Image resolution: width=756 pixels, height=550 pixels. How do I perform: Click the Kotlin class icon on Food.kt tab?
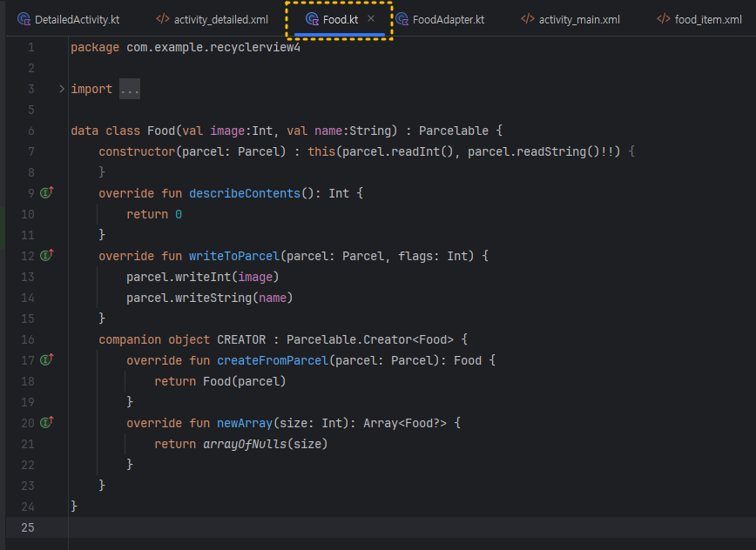pyautogui.click(x=312, y=19)
